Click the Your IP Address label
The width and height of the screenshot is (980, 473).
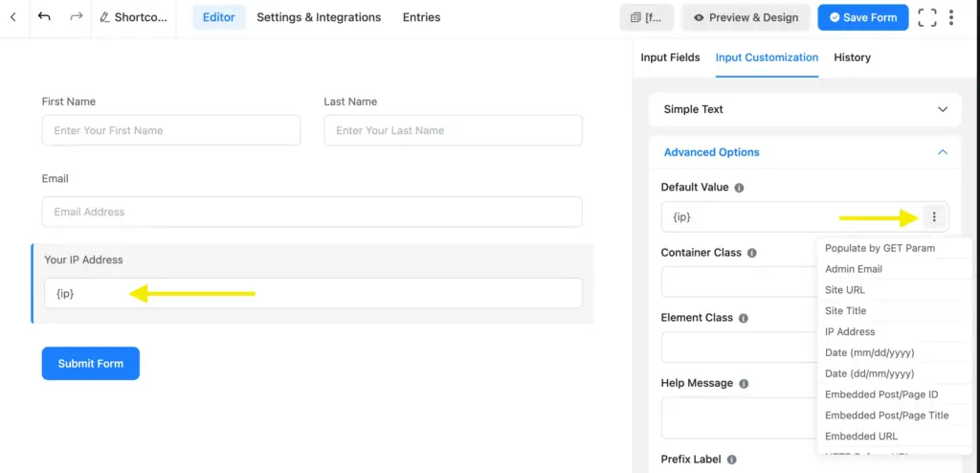[x=84, y=259]
